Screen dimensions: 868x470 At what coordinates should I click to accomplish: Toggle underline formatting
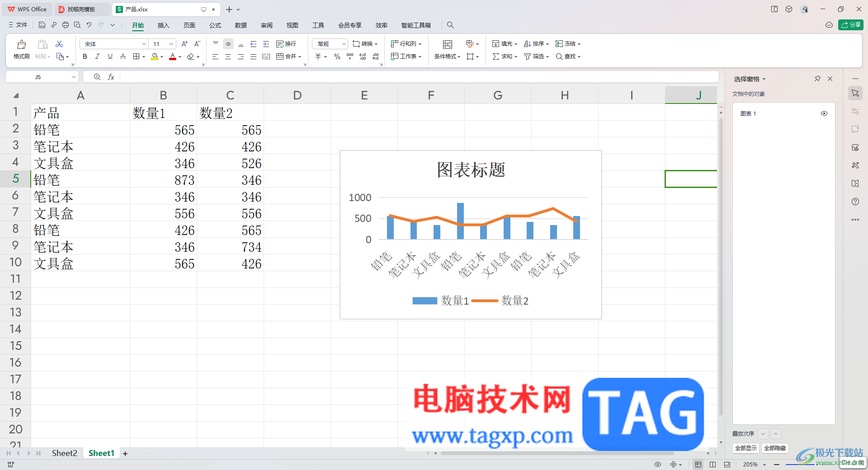[110, 56]
